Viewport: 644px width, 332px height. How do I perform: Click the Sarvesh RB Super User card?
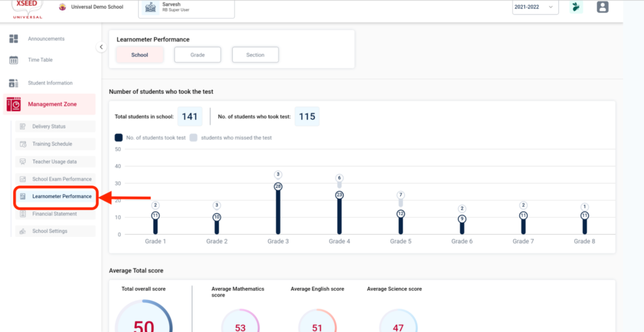tap(186, 8)
